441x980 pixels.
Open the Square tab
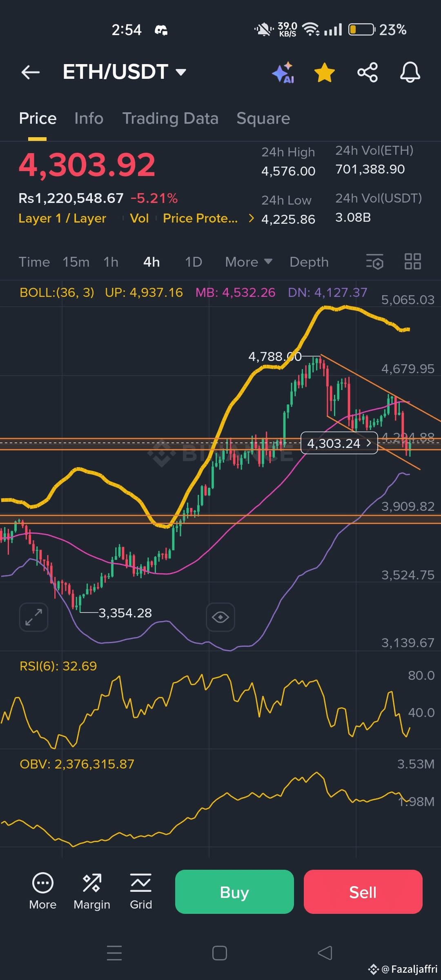(263, 118)
